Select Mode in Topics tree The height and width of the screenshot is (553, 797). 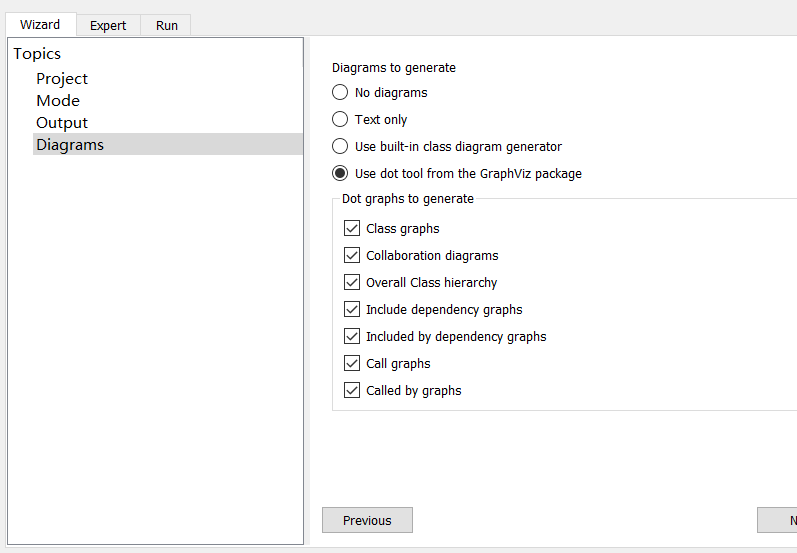point(58,101)
